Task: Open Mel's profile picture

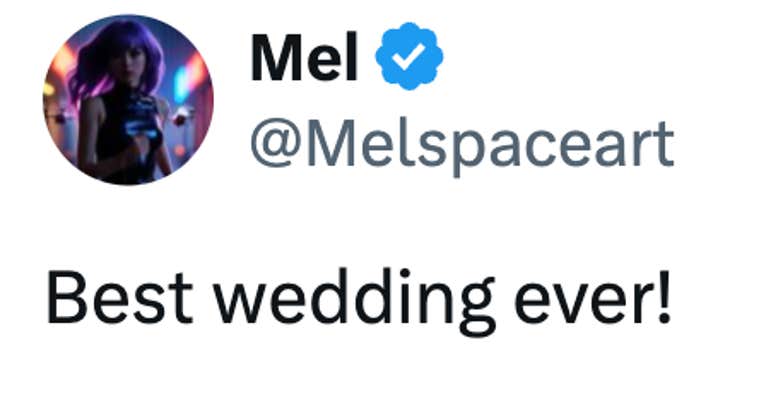Action: point(128,101)
